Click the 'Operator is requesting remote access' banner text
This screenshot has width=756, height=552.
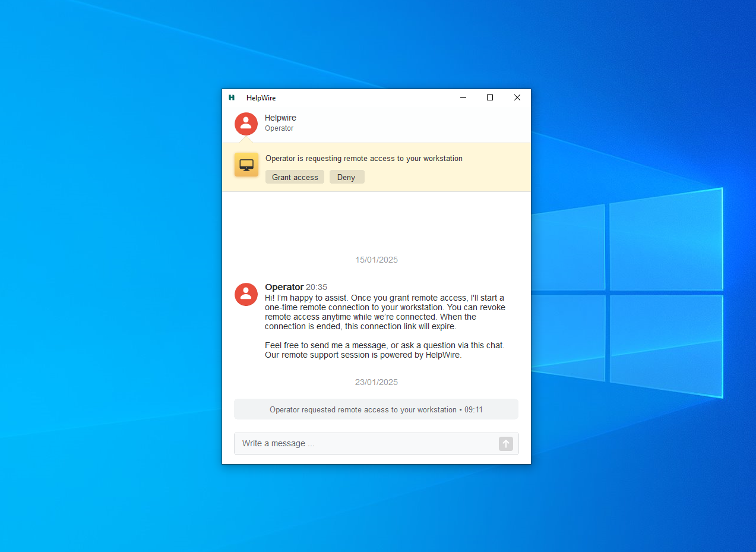(x=364, y=159)
